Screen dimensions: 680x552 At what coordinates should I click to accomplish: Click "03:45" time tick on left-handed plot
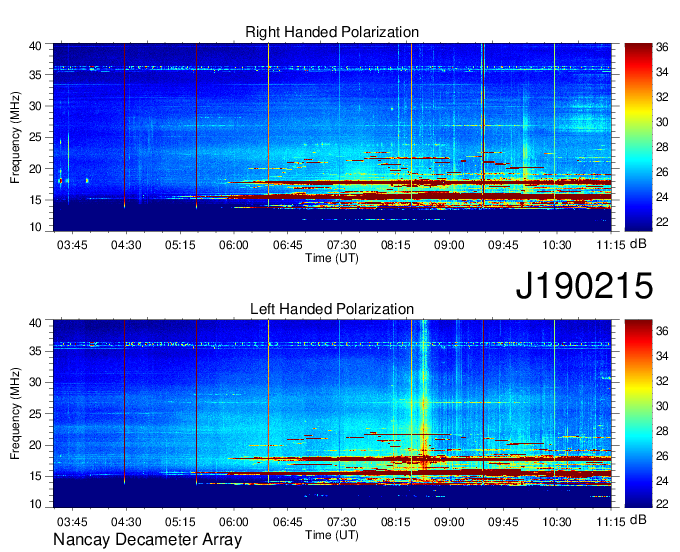(72, 522)
